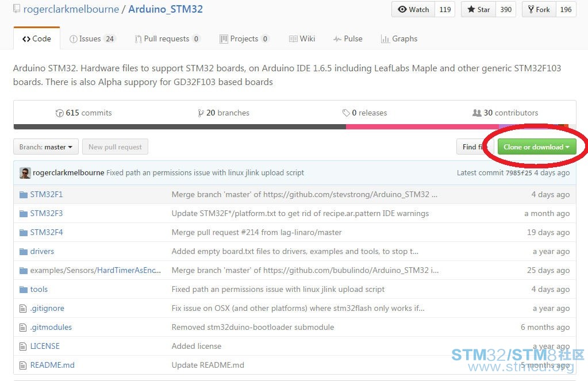Open the README.md file
Screen dimensions: 588x381
(x=52, y=365)
